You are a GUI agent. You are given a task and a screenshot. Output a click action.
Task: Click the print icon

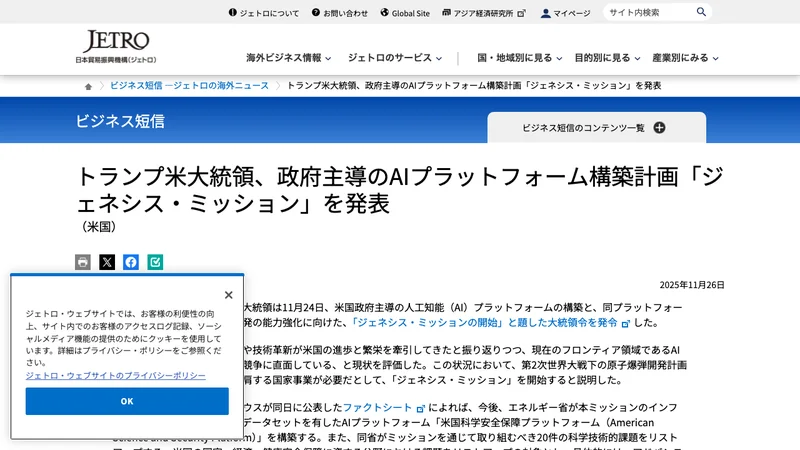(83, 262)
